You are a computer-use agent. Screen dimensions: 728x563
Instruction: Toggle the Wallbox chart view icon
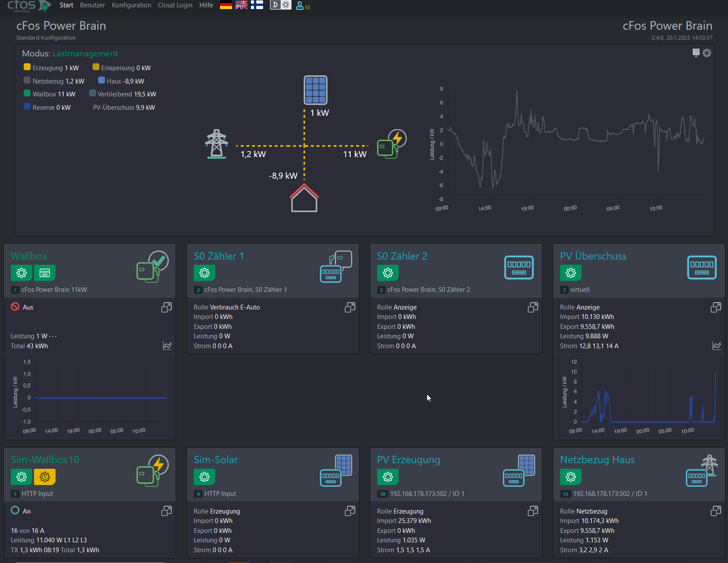[x=167, y=346]
